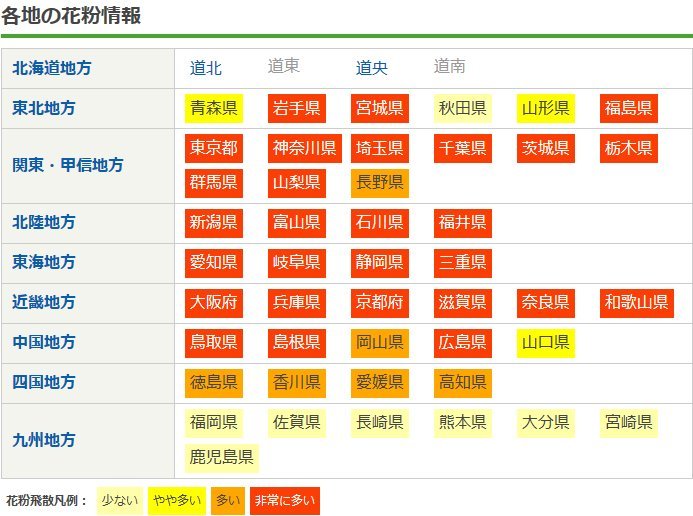693x516 pixels.
Task: Click the 非常に多い legend swatch
Action: (284, 500)
